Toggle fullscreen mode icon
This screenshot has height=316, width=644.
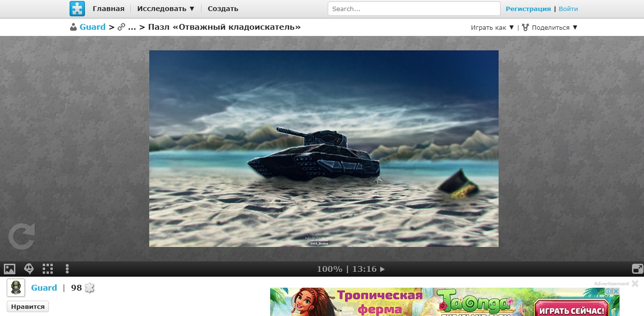tap(638, 269)
